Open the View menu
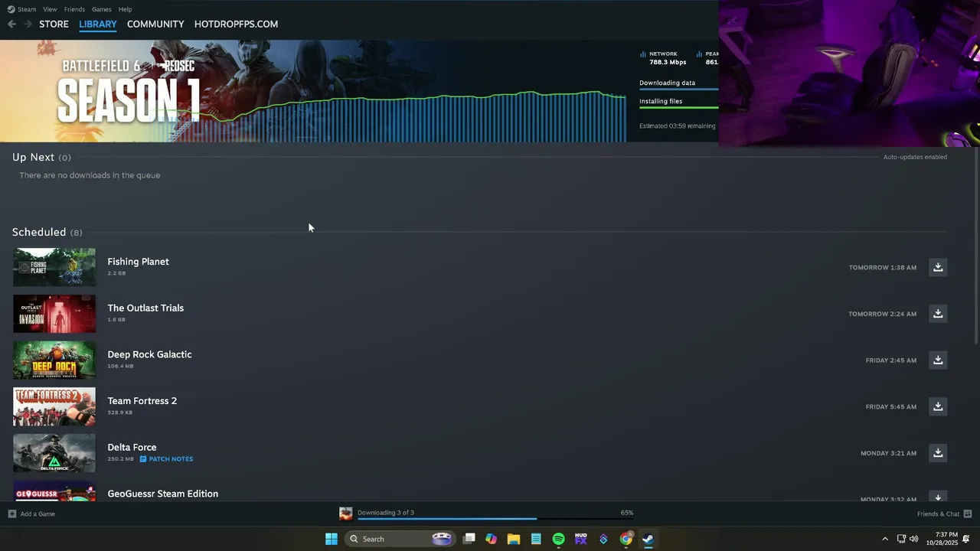This screenshot has width=980, height=551. 50,9
